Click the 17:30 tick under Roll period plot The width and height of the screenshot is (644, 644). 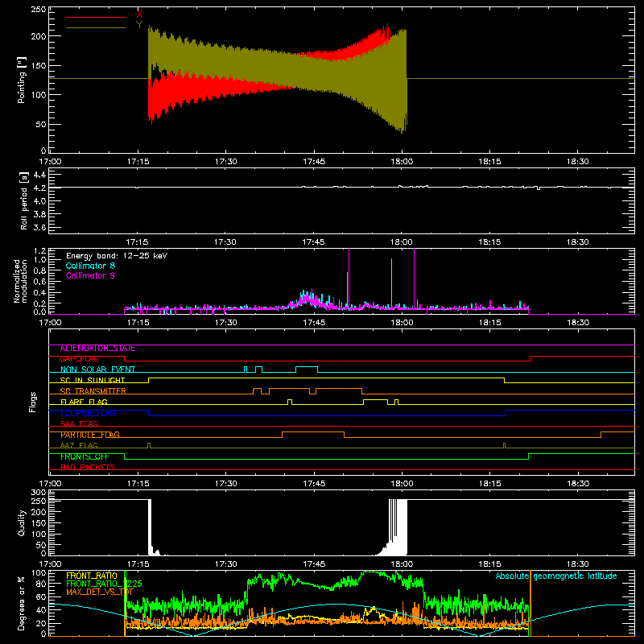point(225,242)
